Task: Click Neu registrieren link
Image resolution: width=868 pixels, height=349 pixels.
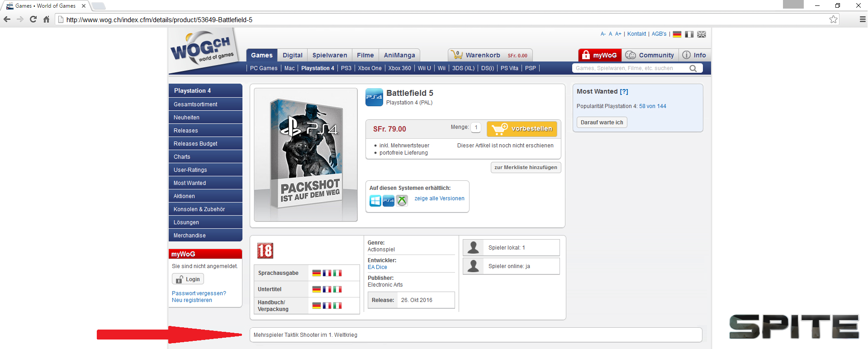Action: (192, 300)
